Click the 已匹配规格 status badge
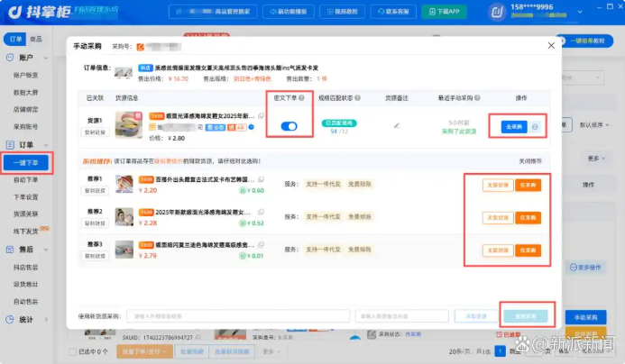The width and height of the screenshot is (625, 364). (339, 123)
